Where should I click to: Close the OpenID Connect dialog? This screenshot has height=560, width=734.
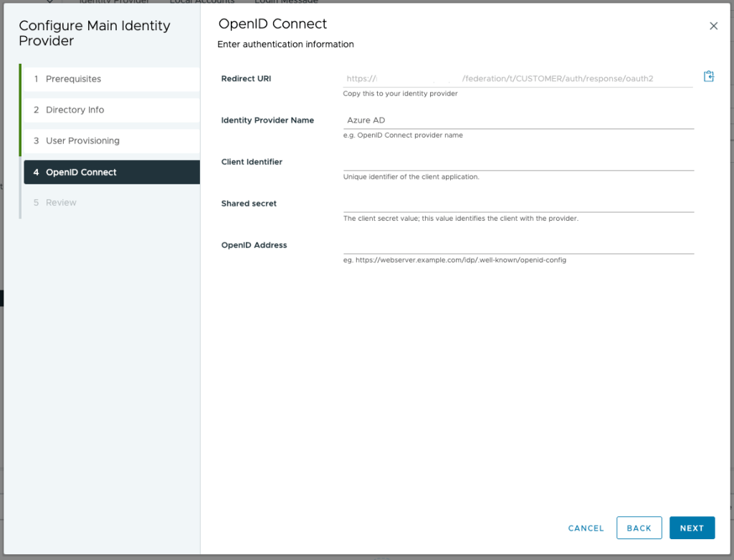click(713, 26)
